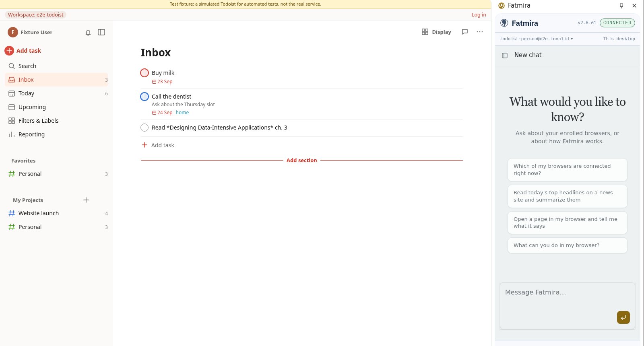Image resolution: width=644 pixels, height=346 pixels.
Task: Open the Website launch project
Action: pos(56,213)
